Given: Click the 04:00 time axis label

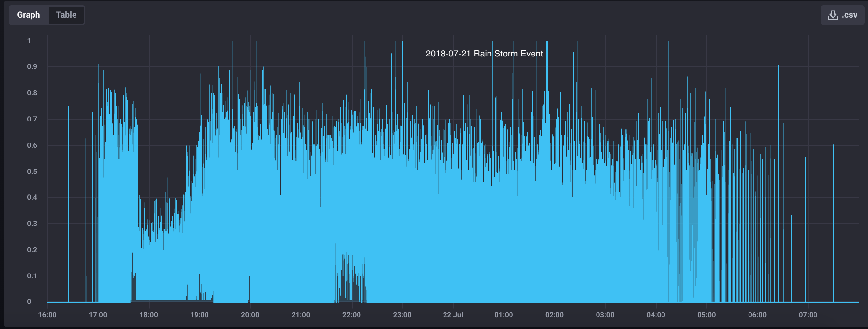Looking at the screenshot, I should (x=656, y=315).
